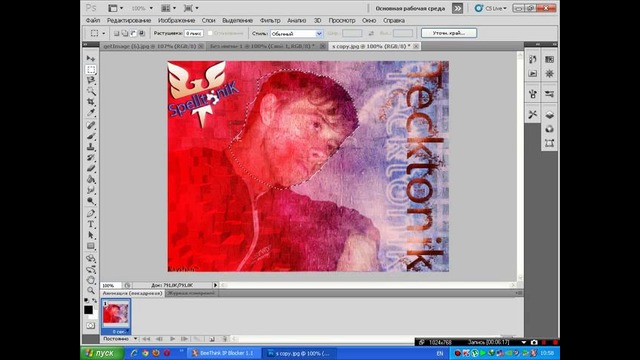
Task: Select the Quick Selection tool
Action: [x=91, y=91]
